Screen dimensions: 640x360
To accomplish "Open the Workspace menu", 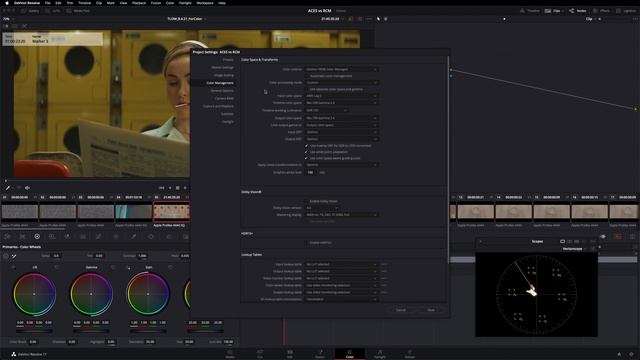I will click(205, 3).
